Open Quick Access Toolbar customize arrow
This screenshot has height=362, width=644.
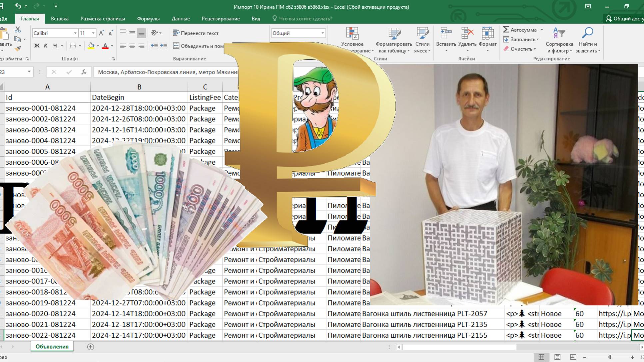tap(56, 6)
